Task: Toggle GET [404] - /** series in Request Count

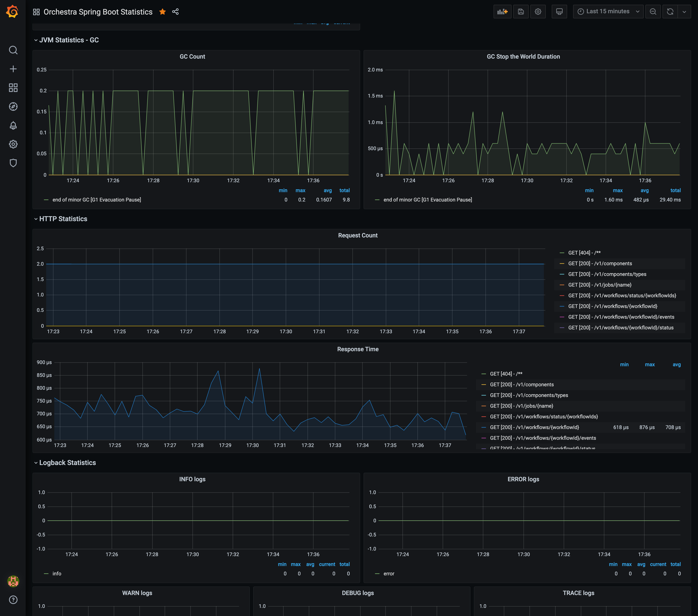Action: (x=584, y=253)
